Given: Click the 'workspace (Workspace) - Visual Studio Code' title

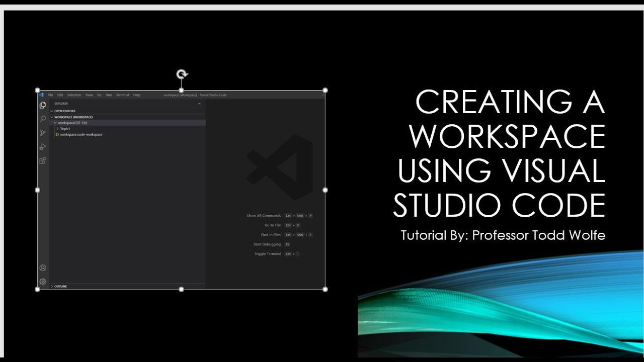Looking at the screenshot, I should click(195, 95).
